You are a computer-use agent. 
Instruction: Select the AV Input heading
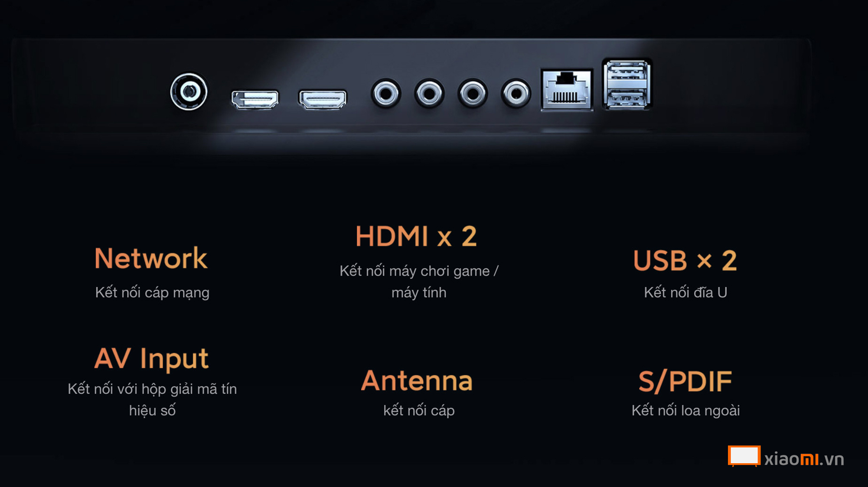(x=151, y=359)
